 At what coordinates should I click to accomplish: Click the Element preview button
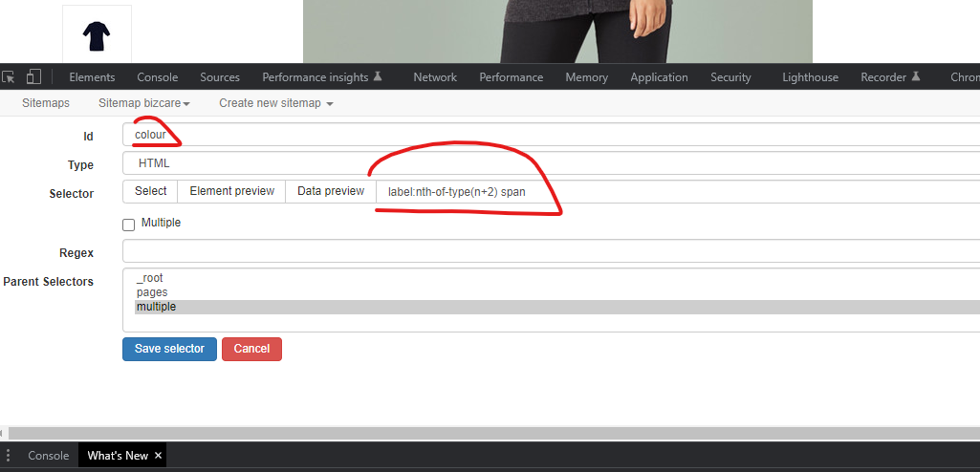pyautogui.click(x=231, y=191)
